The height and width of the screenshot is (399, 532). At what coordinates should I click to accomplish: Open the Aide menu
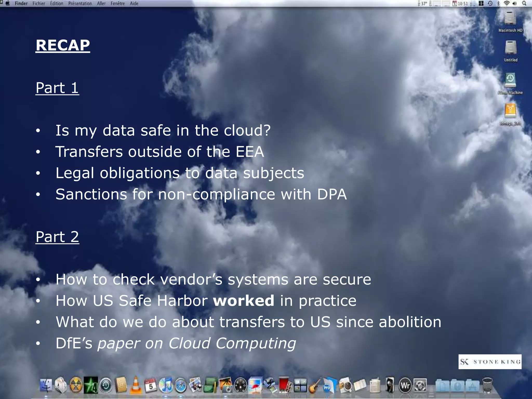click(134, 3)
